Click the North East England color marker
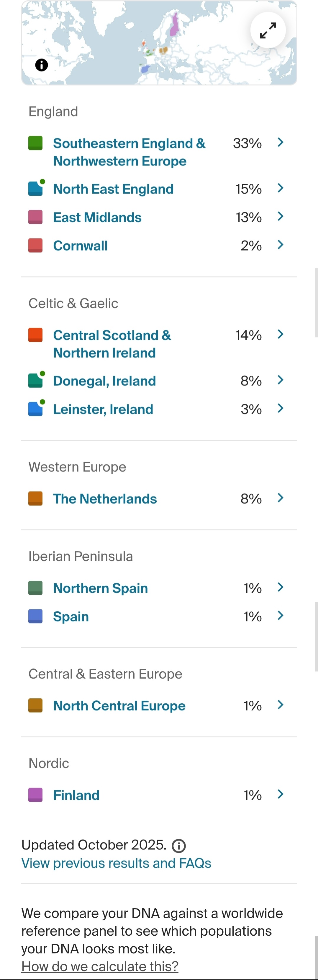Screen dimensions: 318x980 [x=35, y=189]
